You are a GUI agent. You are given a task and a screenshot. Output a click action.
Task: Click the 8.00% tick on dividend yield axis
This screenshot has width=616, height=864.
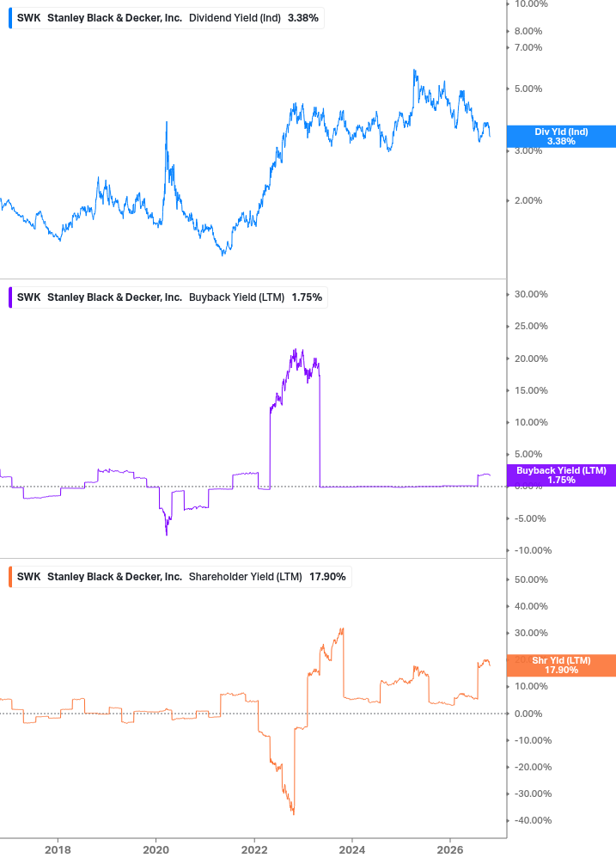coord(528,32)
